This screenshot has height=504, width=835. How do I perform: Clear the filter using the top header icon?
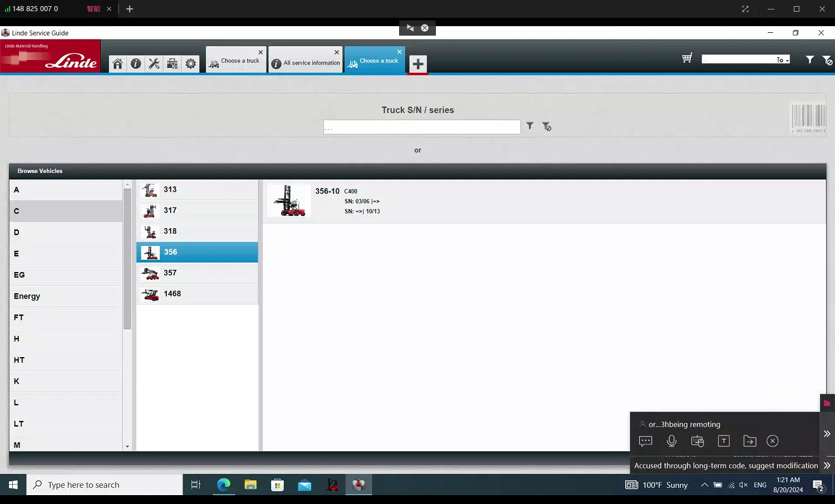coord(828,60)
